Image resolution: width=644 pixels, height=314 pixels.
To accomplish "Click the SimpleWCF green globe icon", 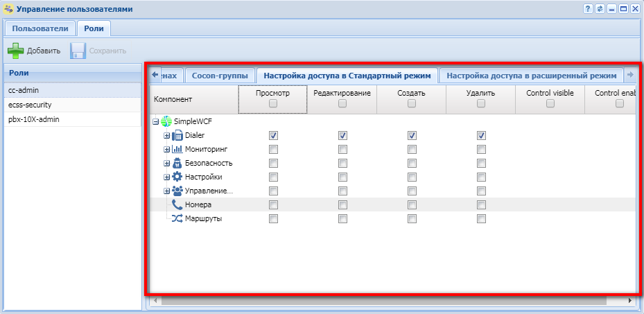I will [x=166, y=121].
